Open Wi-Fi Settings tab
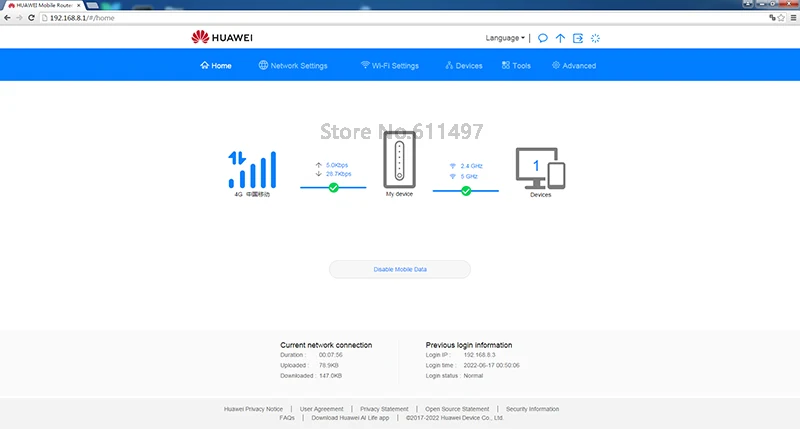This screenshot has width=800, height=429. click(390, 66)
